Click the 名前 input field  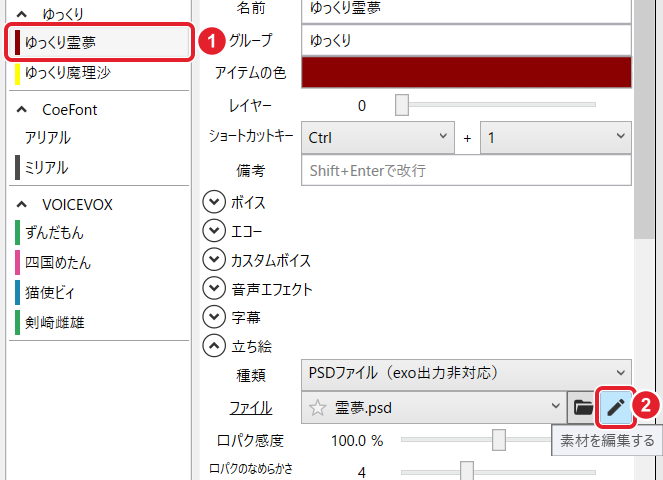[x=466, y=9]
